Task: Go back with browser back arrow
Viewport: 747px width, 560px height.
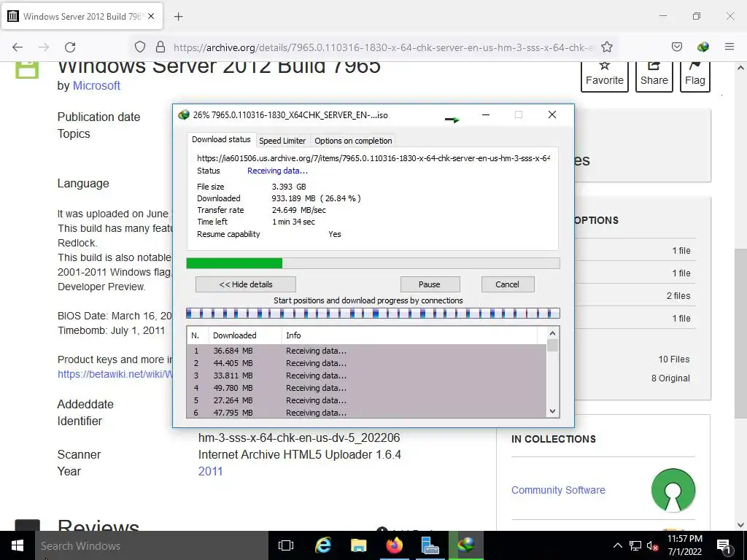Action: click(x=18, y=47)
